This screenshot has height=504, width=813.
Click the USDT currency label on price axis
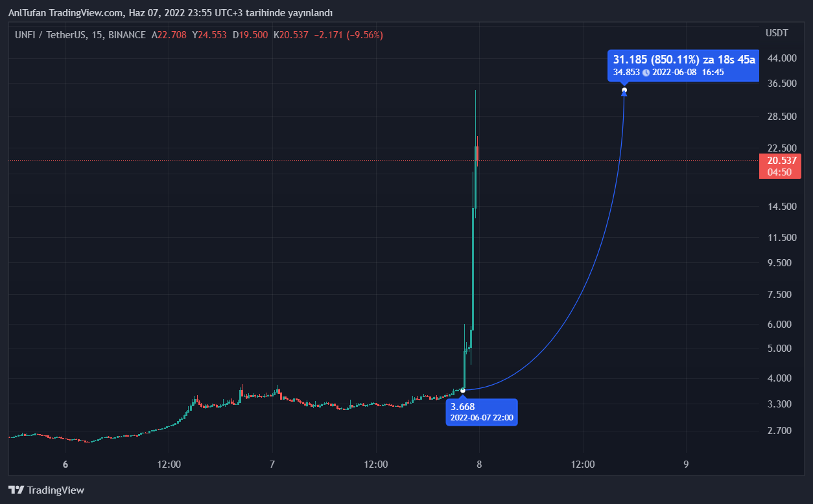[x=776, y=33]
